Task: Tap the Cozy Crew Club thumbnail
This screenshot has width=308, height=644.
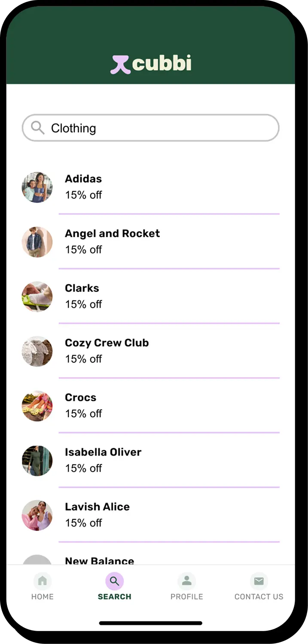Action: (37, 351)
